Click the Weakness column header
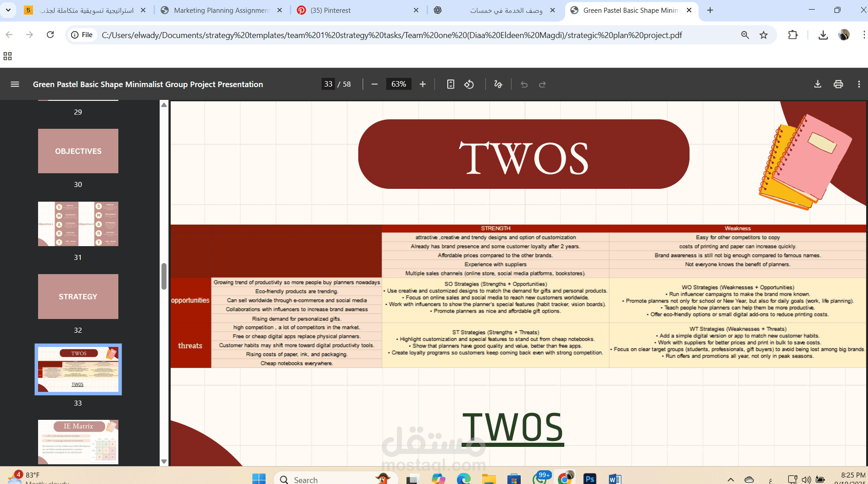This screenshot has width=868, height=484. (738, 228)
